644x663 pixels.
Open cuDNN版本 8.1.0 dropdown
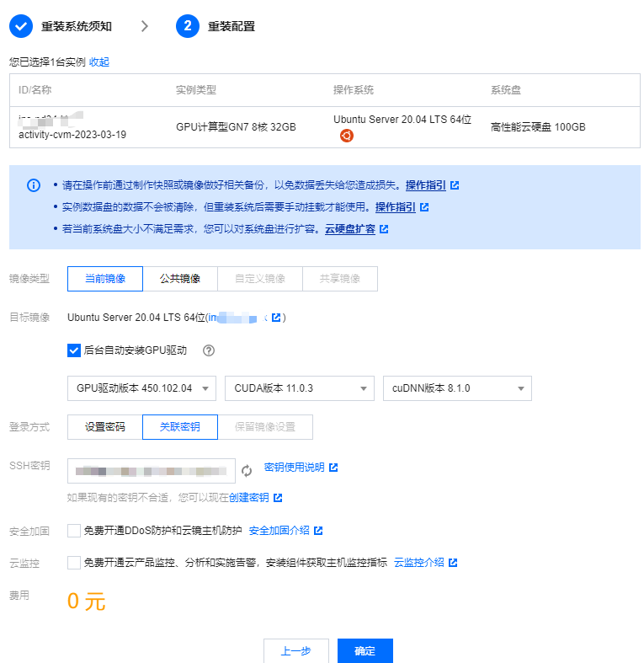pyautogui.click(x=457, y=388)
